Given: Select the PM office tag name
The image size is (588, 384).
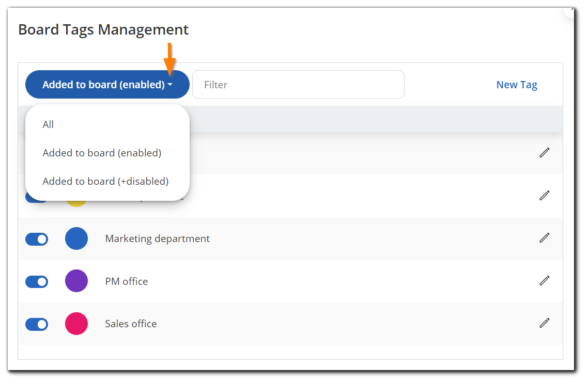Looking at the screenshot, I should (127, 281).
